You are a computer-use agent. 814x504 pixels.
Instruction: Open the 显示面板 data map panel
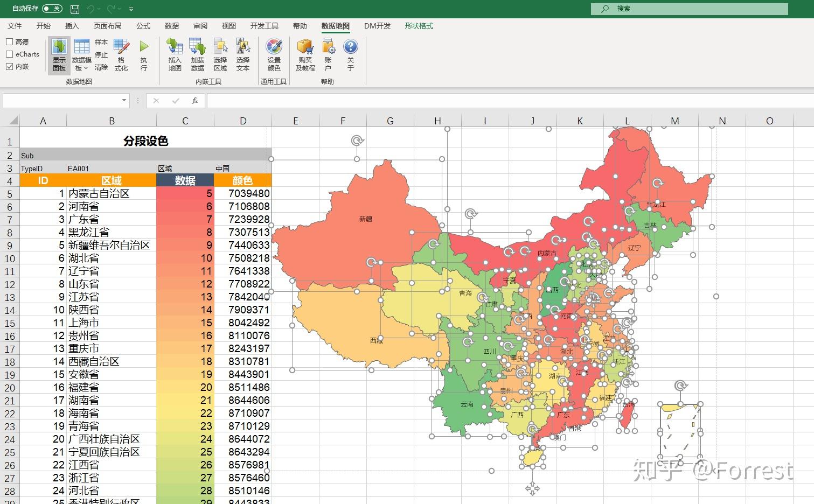(59, 54)
